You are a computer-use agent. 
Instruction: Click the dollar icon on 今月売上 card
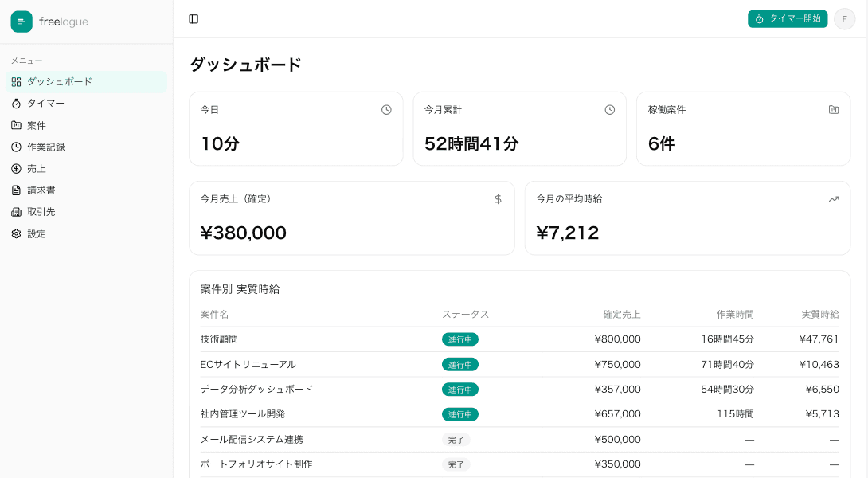click(x=499, y=199)
